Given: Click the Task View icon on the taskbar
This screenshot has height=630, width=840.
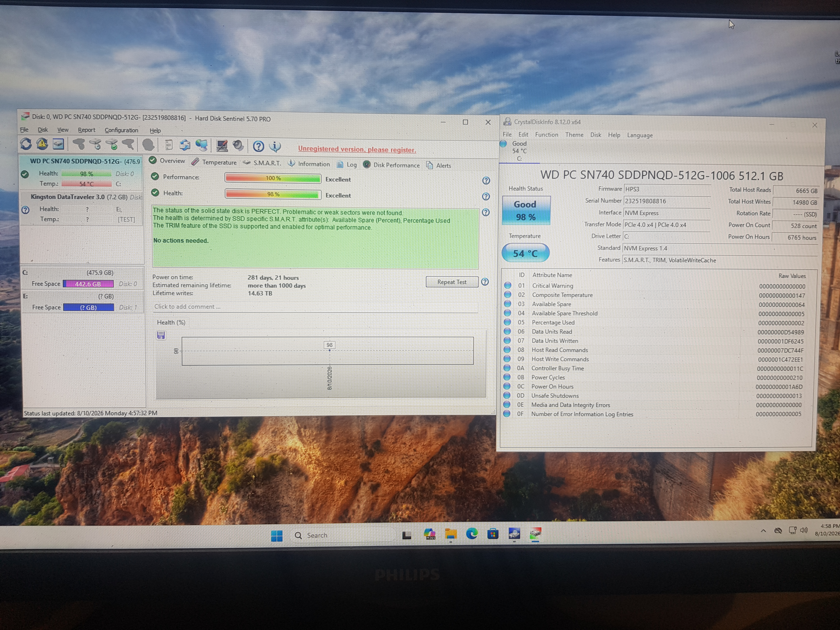Looking at the screenshot, I should pyautogui.click(x=407, y=535).
